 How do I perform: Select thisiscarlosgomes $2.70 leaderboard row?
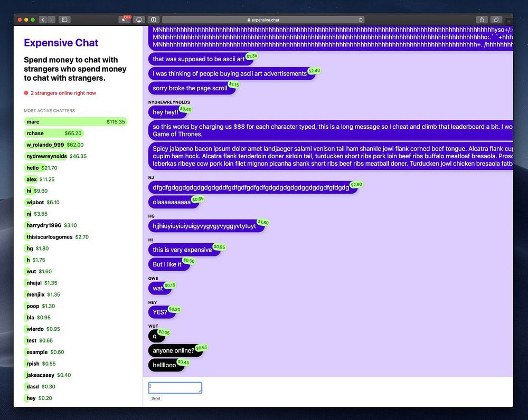56,237
